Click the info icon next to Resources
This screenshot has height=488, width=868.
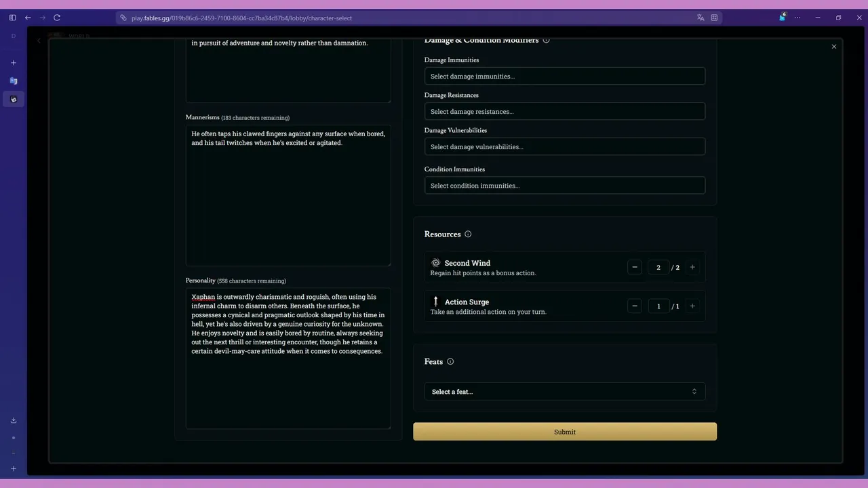468,234
